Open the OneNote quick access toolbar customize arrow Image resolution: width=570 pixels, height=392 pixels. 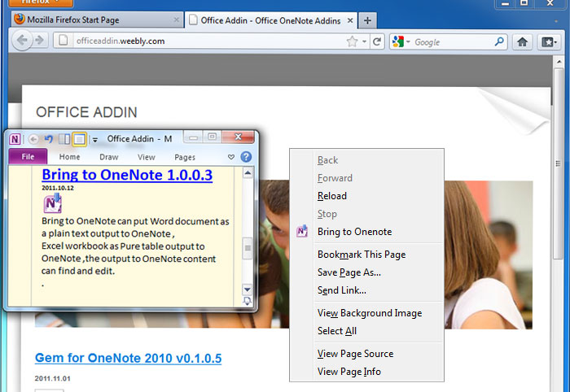click(x=95, y=140)
